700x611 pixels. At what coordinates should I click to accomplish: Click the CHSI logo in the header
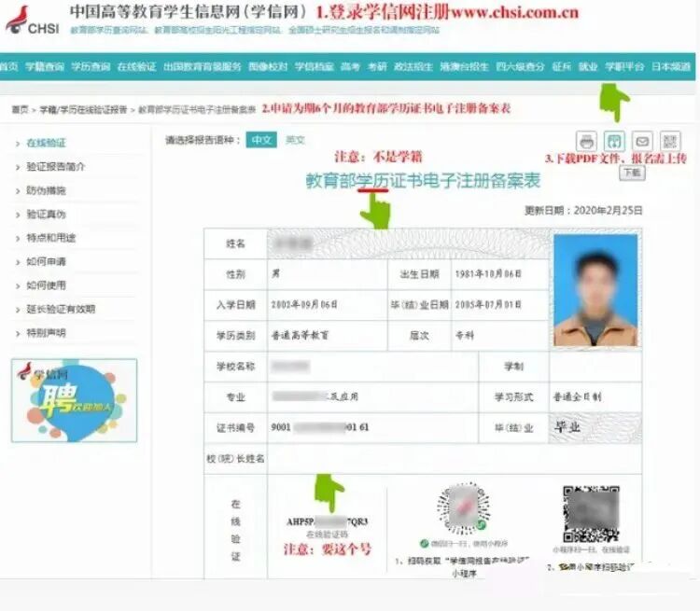pyautogui.click(x=32, y=21)
